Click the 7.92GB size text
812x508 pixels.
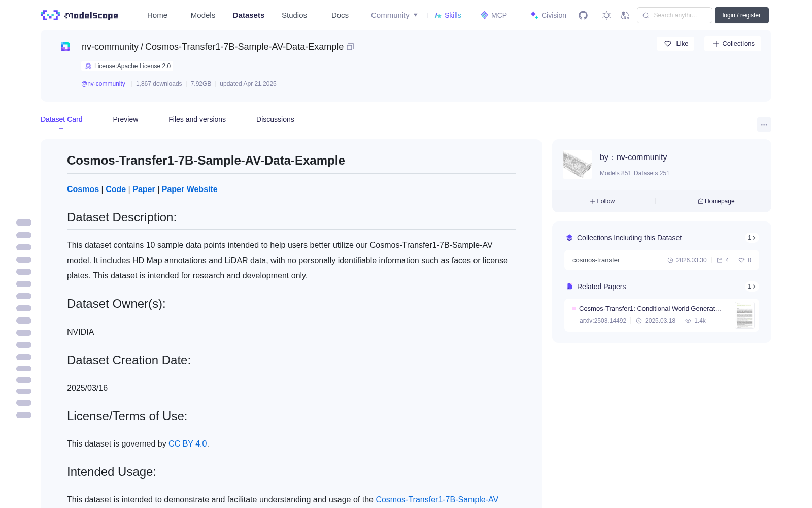(201, 84)
